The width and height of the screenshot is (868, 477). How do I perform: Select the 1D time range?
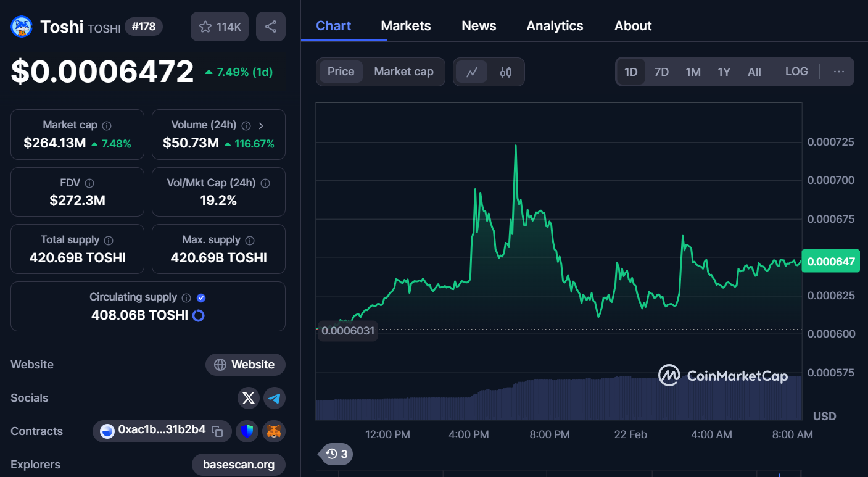tap(630, 72)
